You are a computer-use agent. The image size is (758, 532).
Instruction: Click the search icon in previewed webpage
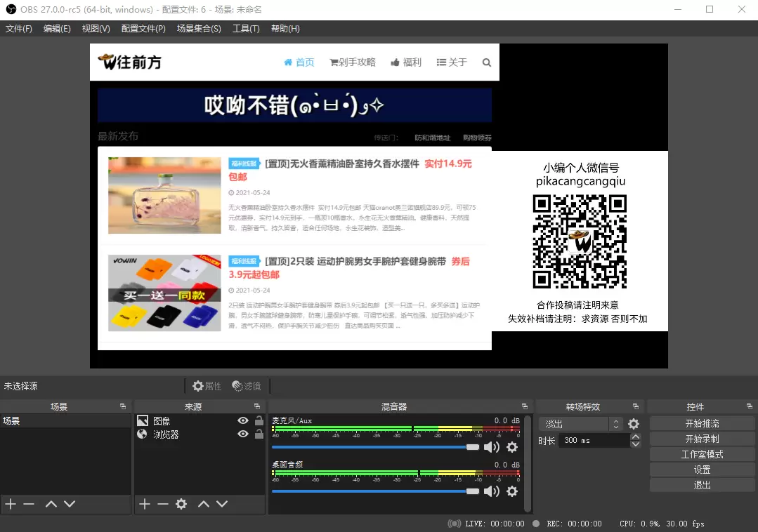487,62
